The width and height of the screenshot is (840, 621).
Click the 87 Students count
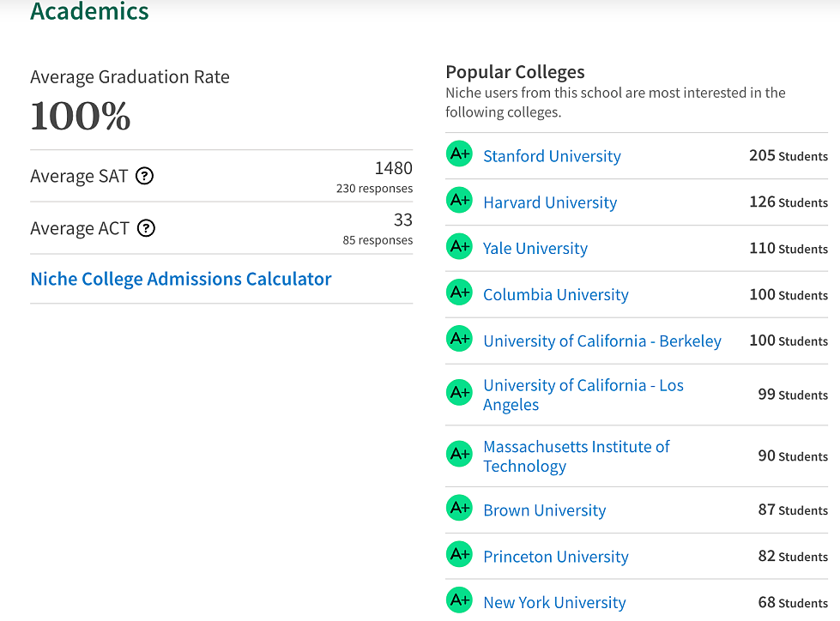point(793,509)
